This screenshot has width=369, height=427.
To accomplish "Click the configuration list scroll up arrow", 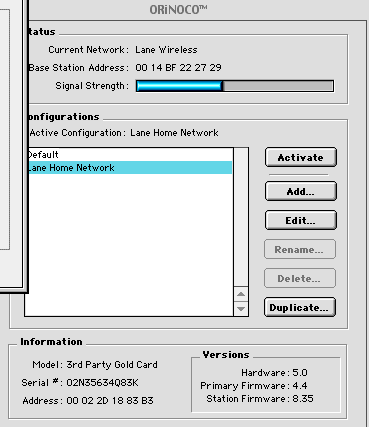I will [x=241, y=294].
